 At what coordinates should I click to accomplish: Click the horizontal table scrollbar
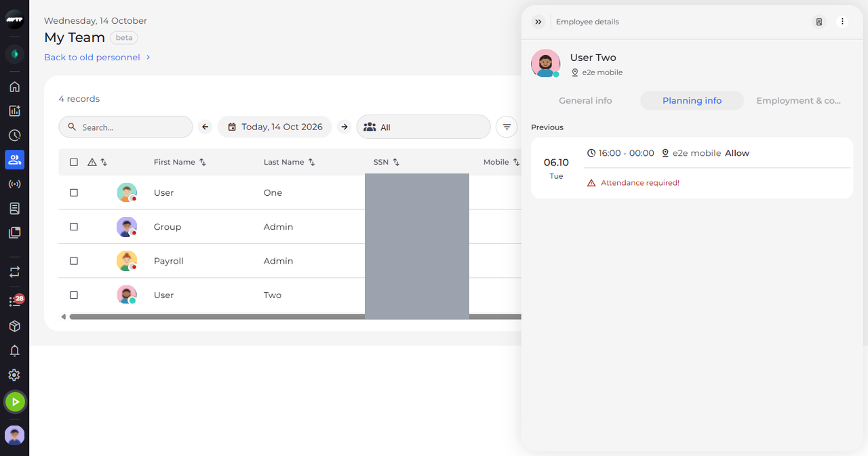tap(295, 316)
